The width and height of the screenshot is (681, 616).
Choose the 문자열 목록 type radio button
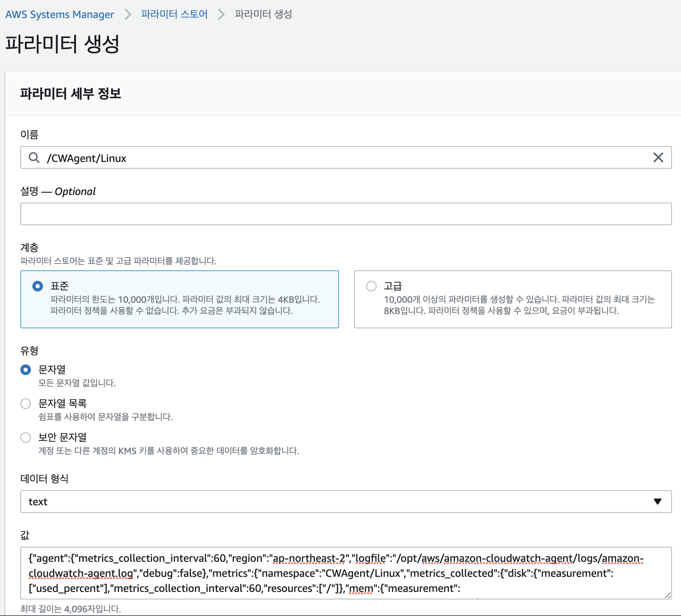[26, 404]
